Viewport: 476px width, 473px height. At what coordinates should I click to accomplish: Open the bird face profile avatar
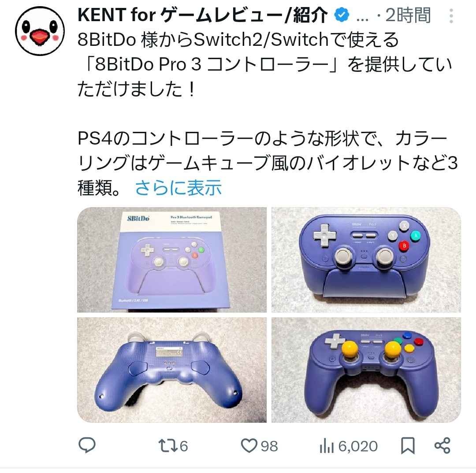(x=40, y=31)
